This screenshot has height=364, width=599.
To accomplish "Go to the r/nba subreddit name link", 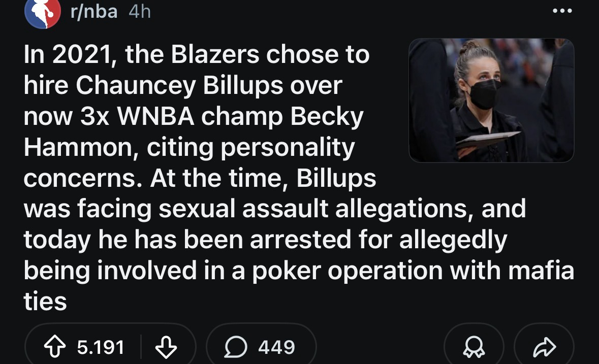I will click(x=93, y=12).
